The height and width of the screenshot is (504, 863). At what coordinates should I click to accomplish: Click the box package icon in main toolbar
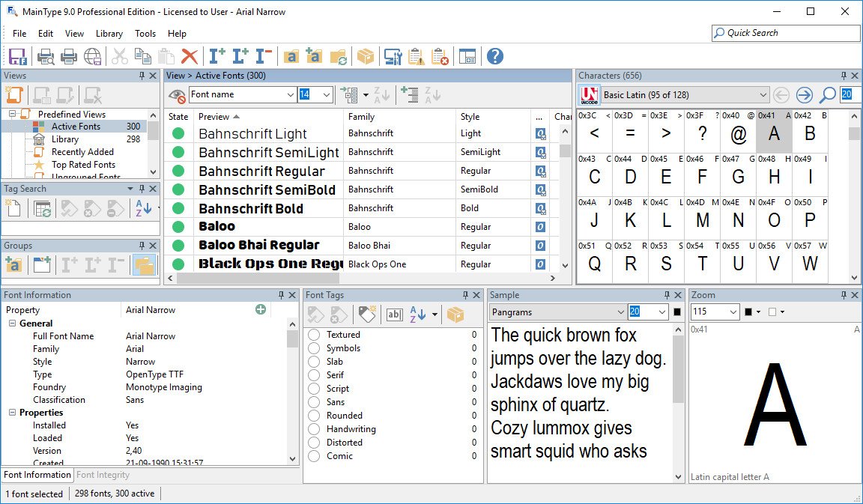click(x=365, y=56)
